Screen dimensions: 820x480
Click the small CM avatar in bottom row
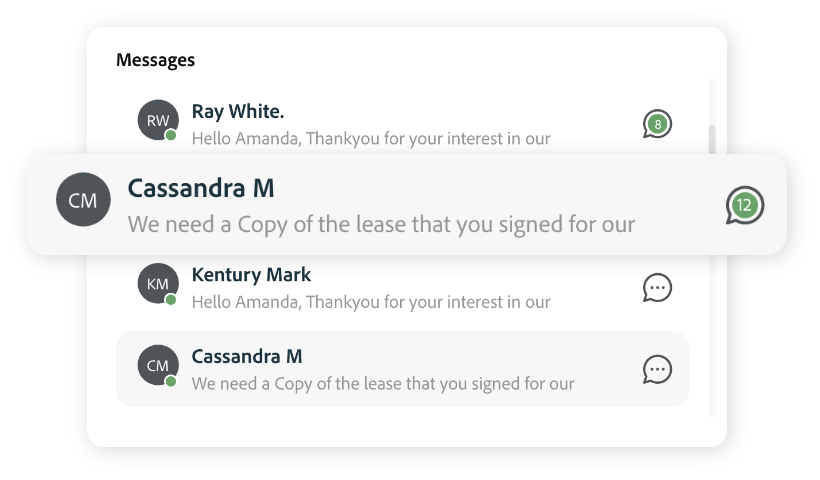pos(158,365)
